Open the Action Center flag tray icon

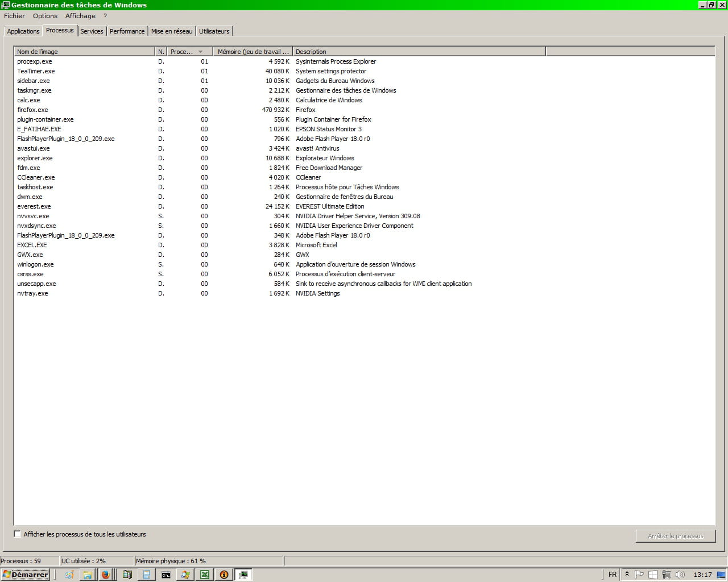coord(639,575)
